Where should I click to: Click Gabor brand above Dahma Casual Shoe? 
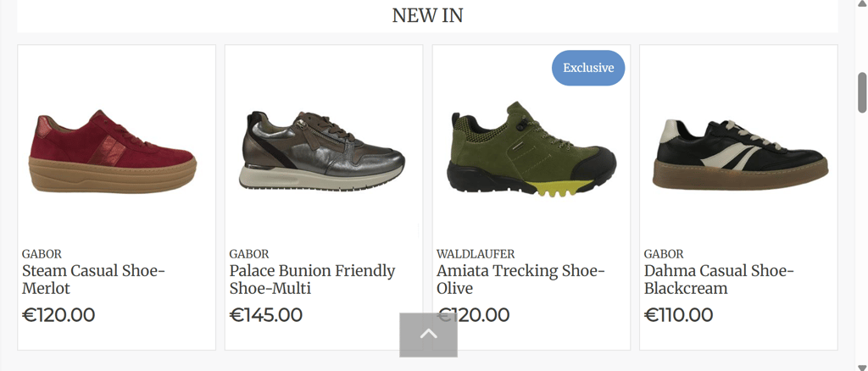pyautogui.click(x=664, y=254)
